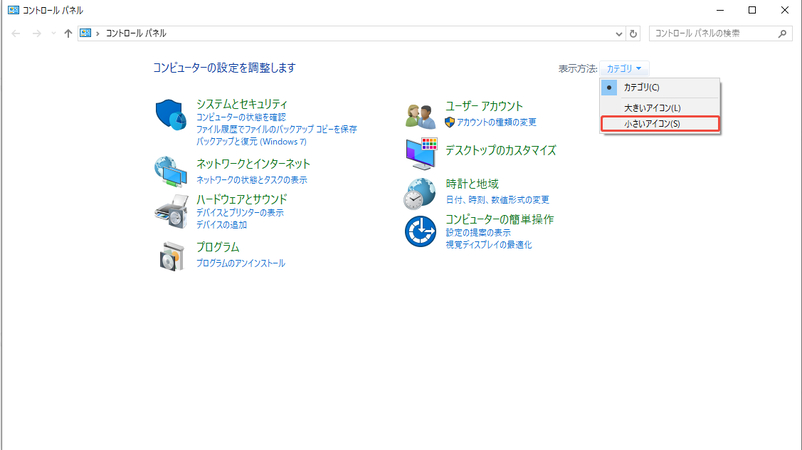802x450 pixels.
Task: Open the カテゴリ view-by dropdown
Action: (624, 68)
